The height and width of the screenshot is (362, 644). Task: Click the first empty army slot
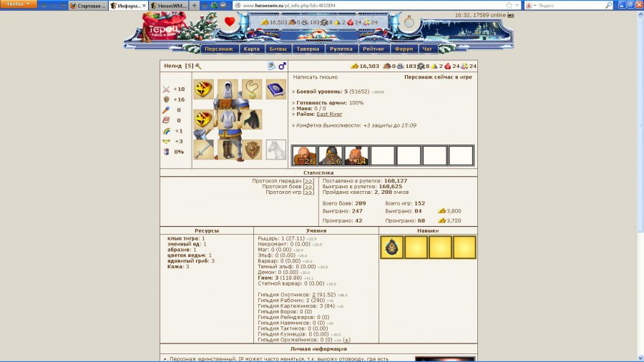tap(382, 155)
